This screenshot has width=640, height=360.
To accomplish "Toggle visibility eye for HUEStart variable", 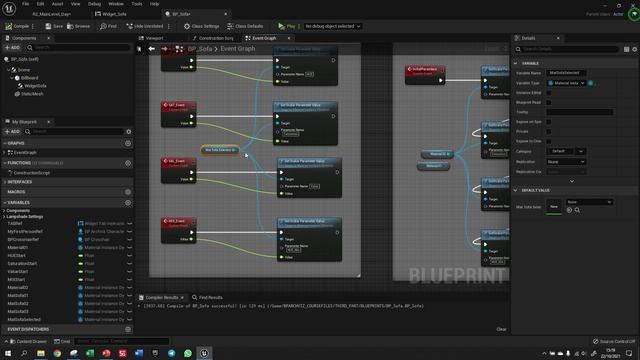I will 129,256.
